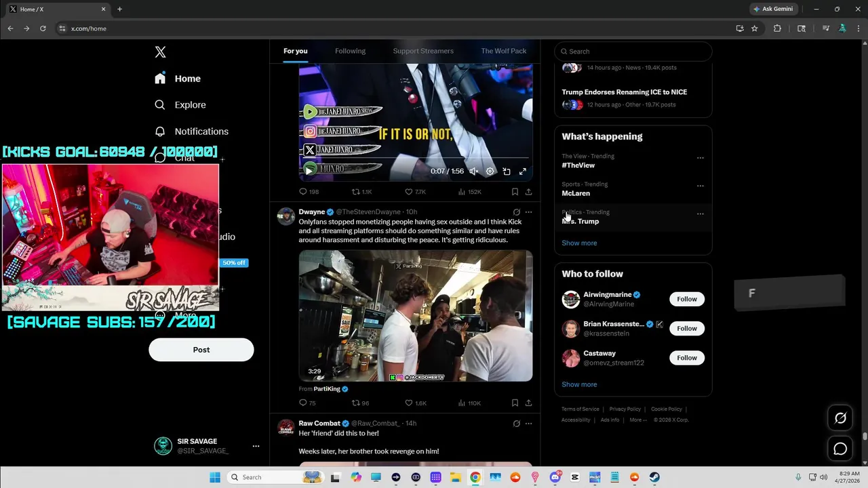Open Dwayne's profile avatar

coord(286,216)
